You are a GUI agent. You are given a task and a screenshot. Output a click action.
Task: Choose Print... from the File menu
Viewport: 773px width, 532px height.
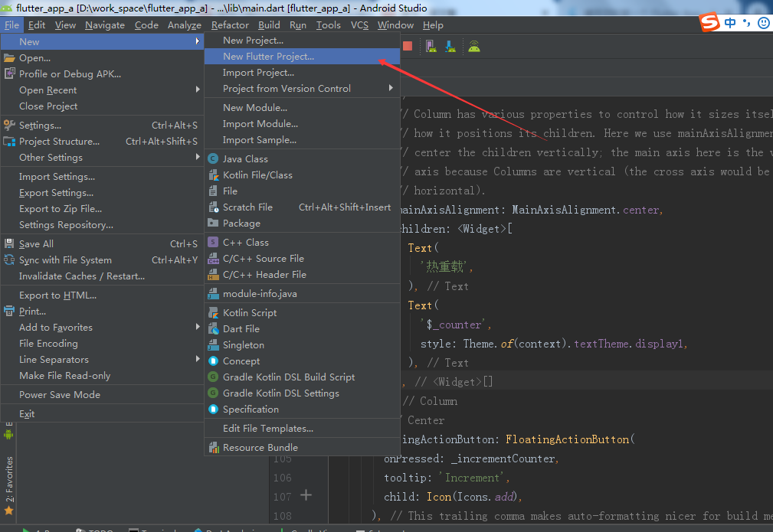(x=102, y=312)
